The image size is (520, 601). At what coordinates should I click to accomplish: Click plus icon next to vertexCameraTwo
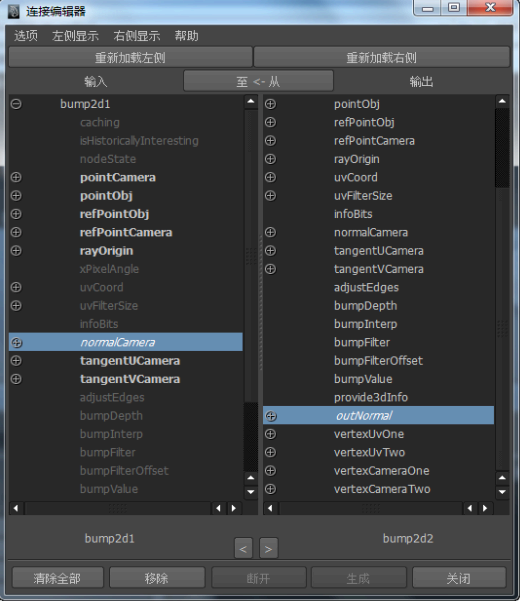(x=271, y=489)
